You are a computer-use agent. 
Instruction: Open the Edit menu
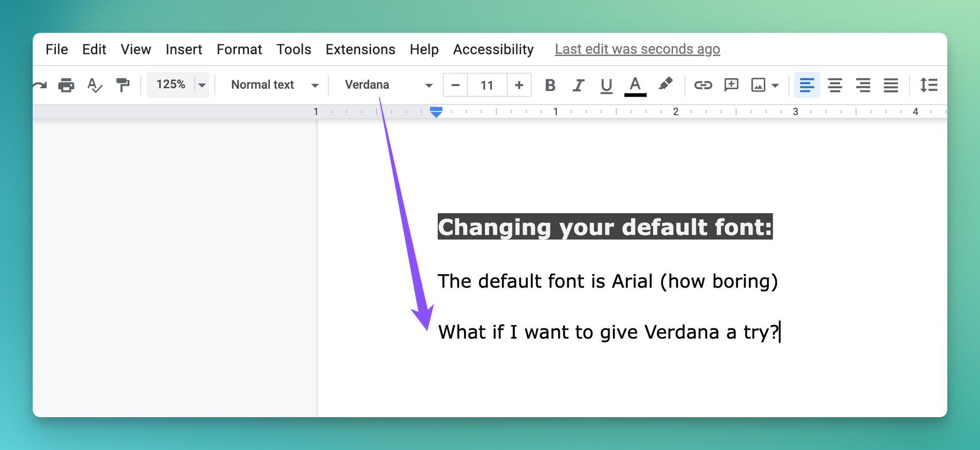(x=94, y=50)
